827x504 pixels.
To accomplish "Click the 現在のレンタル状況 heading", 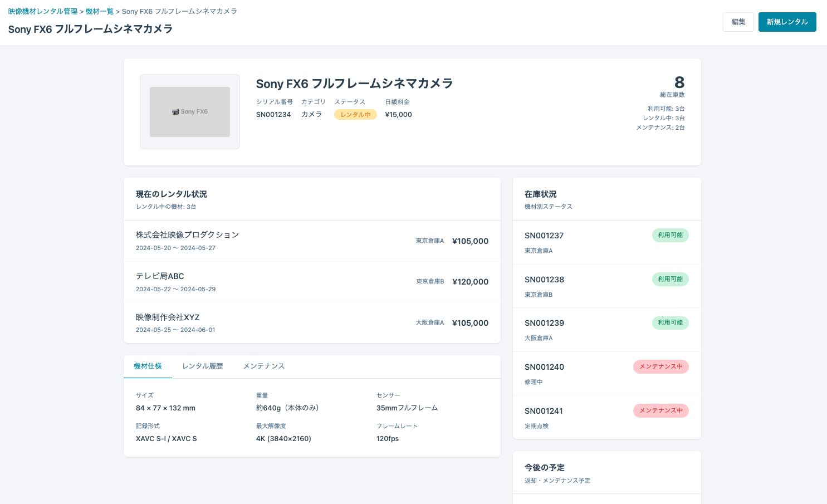I will 172,194.
